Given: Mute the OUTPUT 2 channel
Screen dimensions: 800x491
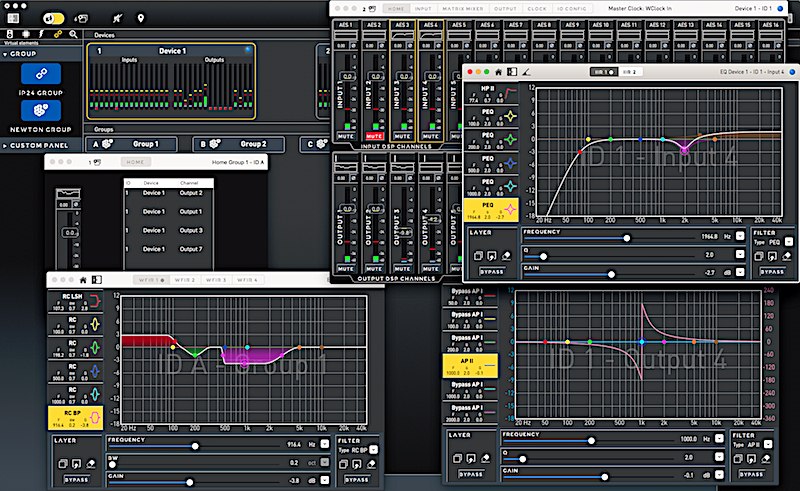Looking at the screenshot, I should 374,268.
